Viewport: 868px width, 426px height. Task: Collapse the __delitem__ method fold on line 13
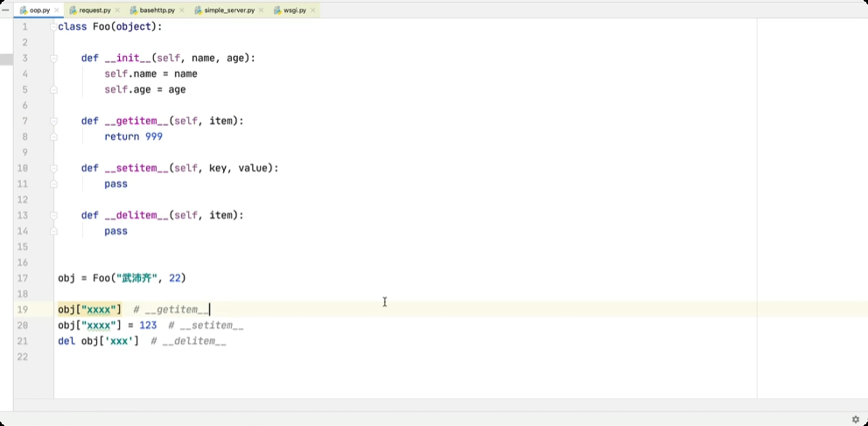(x=53, y=215)
